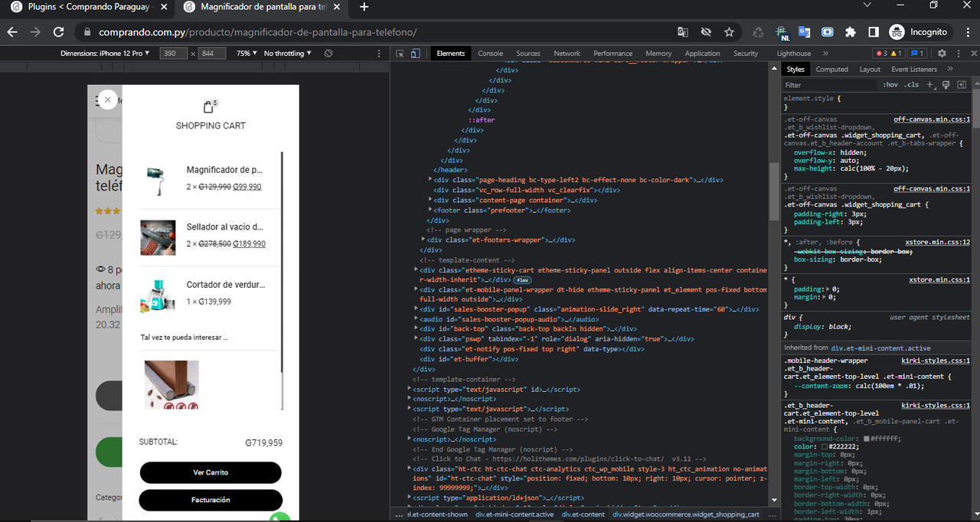The height and width of the screenshot is (522, 980).
Task: Toggle the computed styles sidebar icon
Action: [x=962, y=85]
